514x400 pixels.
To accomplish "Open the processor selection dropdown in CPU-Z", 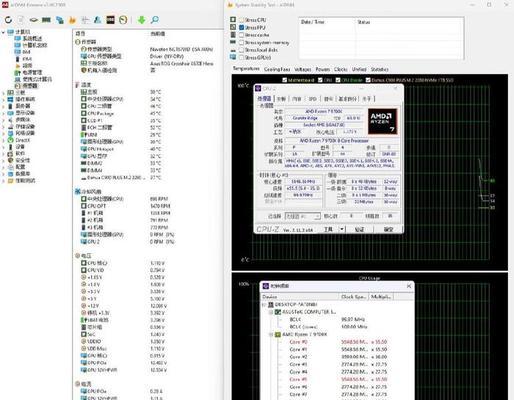I will pyautogui.click(x=303, y=216).
